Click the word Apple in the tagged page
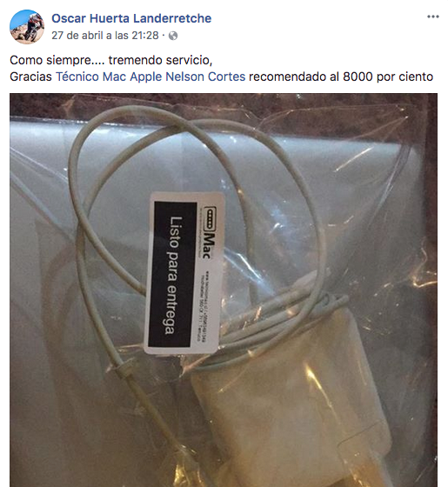Image resolution: width=448 pixels, height=487 pixels. (x=146, y=77)
